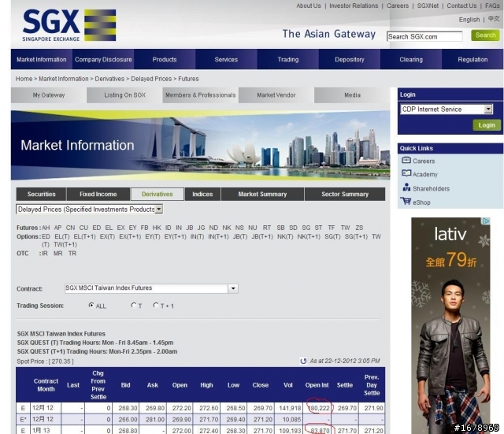Click the SG(T+1) options symbol link
The width and height of the screenshot is (504, 434).
356,236
